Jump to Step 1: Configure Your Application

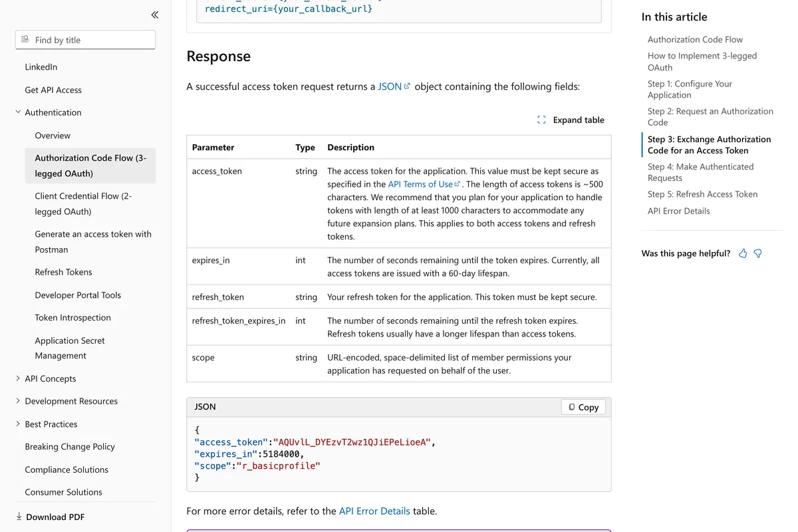point(690,89)
